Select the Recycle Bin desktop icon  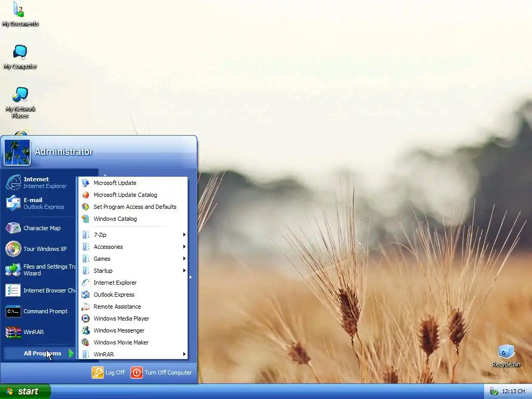pos(506,356)
